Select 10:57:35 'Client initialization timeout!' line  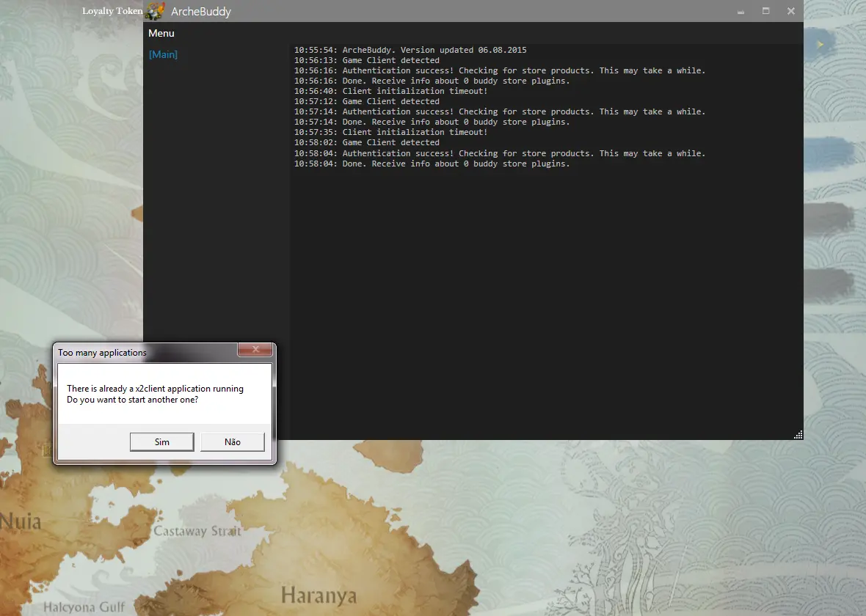click(390, 132)
